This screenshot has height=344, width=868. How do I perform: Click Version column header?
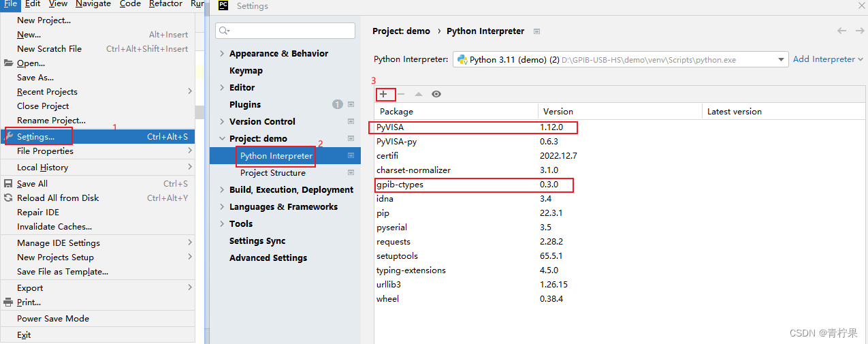pos(620,111)
